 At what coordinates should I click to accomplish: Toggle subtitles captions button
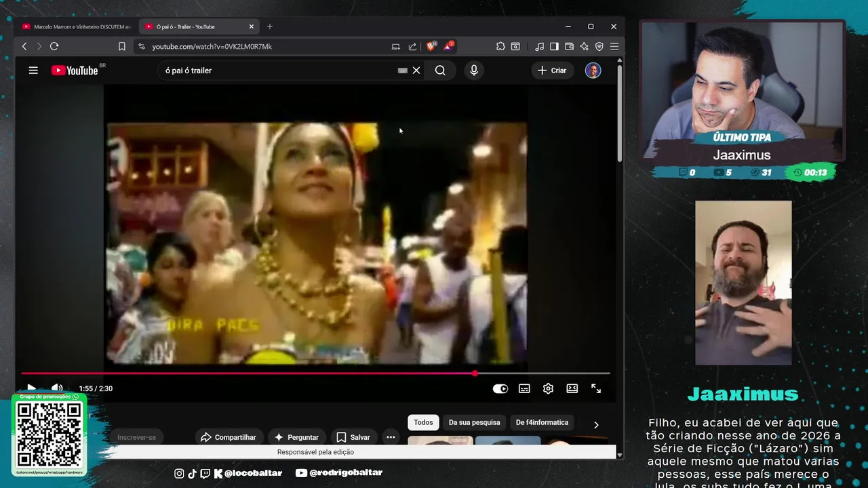coord(524,388)
